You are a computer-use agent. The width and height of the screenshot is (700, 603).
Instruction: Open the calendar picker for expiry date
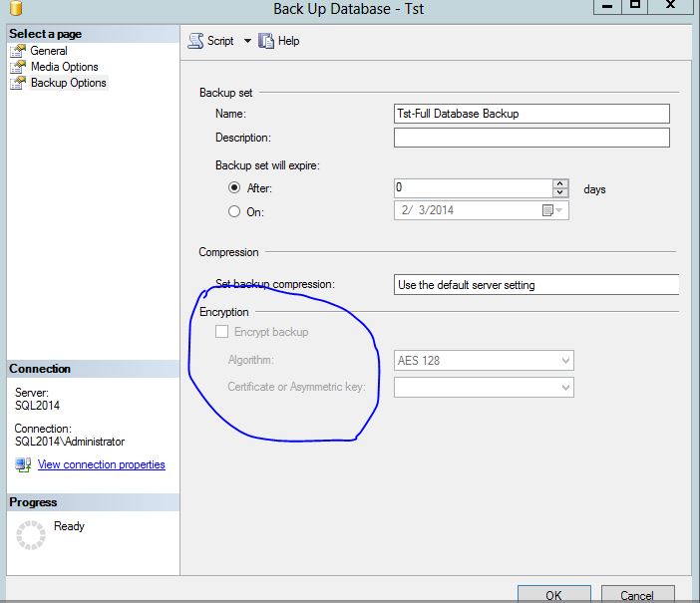pos(547,210)
